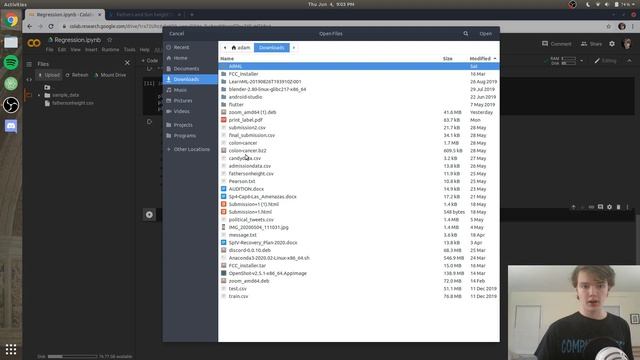Sort files by Size column header
The width and height of the screenshot is (640, 360).
pos(447,59)
